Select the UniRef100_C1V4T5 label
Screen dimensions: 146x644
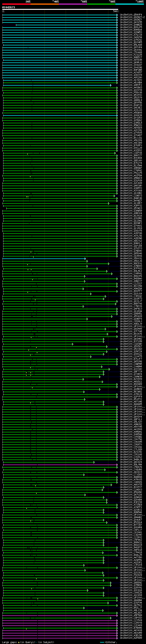131,357
